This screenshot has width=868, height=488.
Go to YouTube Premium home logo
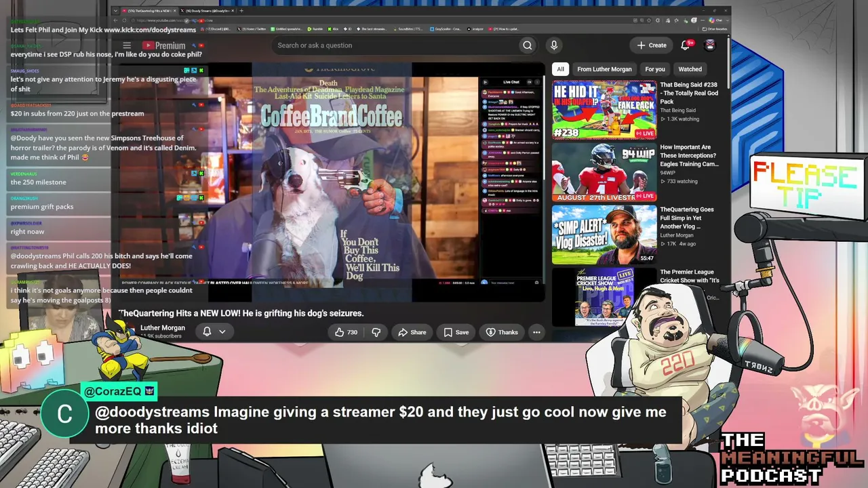[x=163, y=45]
